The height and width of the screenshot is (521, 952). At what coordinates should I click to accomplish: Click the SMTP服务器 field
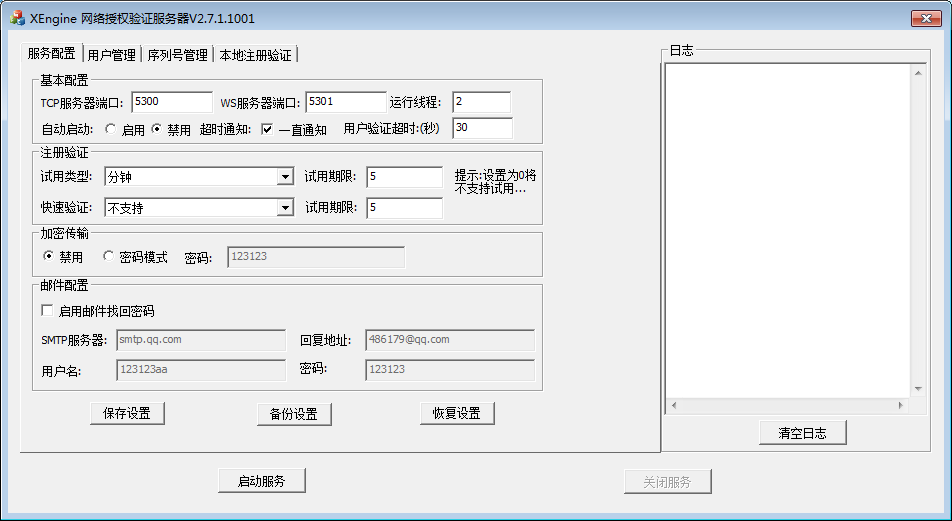[x=201, y=340]
